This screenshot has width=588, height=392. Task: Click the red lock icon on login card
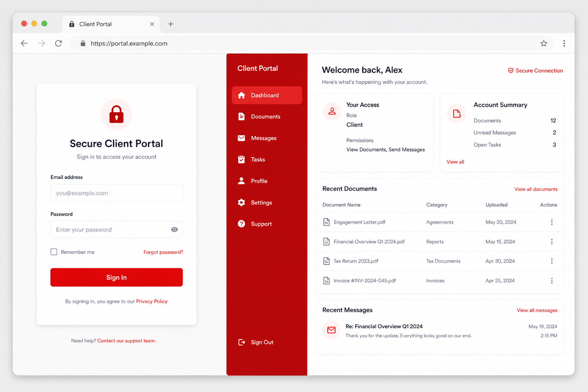(x=116, y=114)
